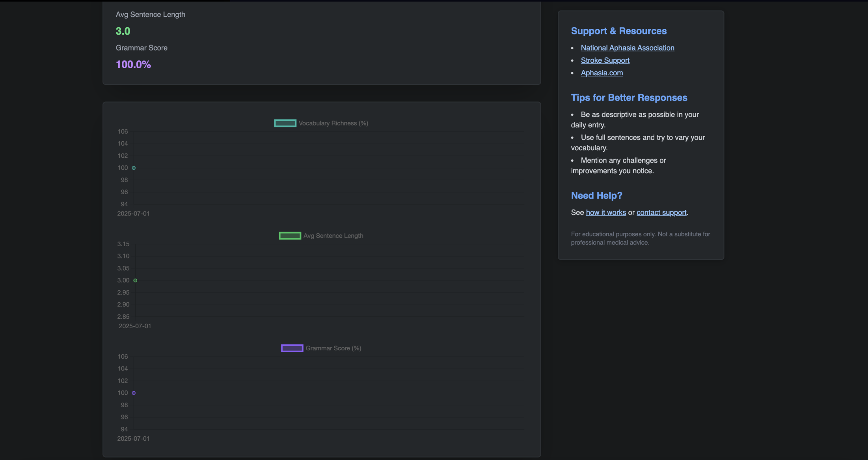This screenshot has height=460, width=868.
Task: Click the purple Grammar Score data point
Action: (x=134, y=393)
